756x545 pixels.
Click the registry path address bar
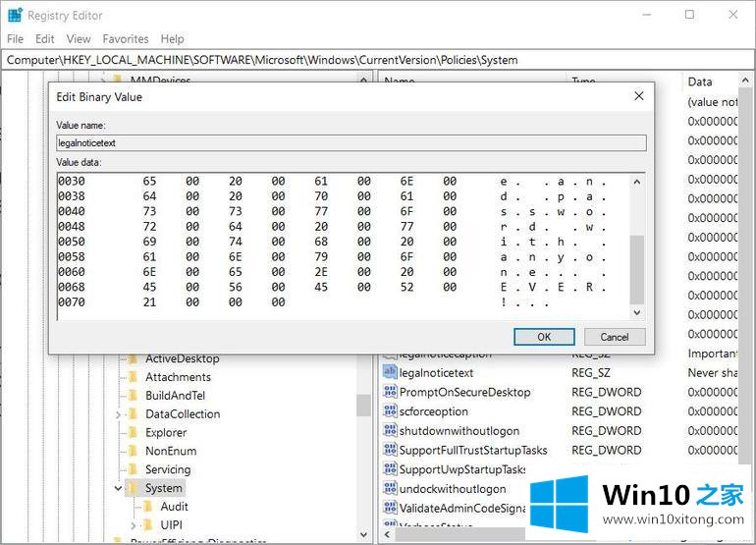377,60
